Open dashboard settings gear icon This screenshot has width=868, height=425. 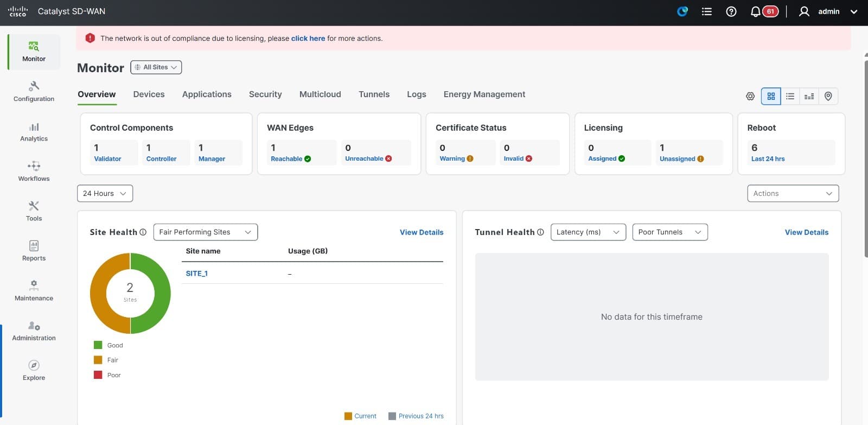pyautogui.click(x=750, y=96)
